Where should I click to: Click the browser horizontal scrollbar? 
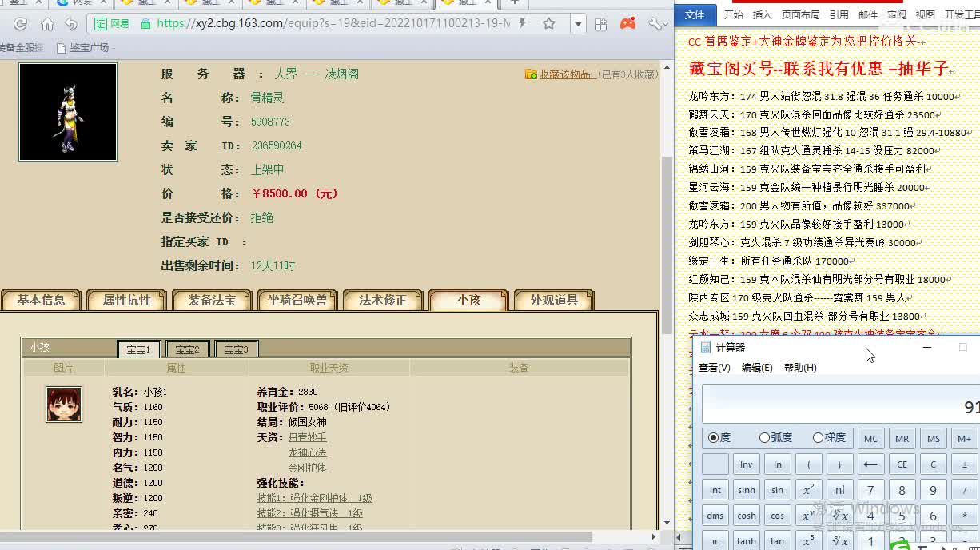pos(297,537)
